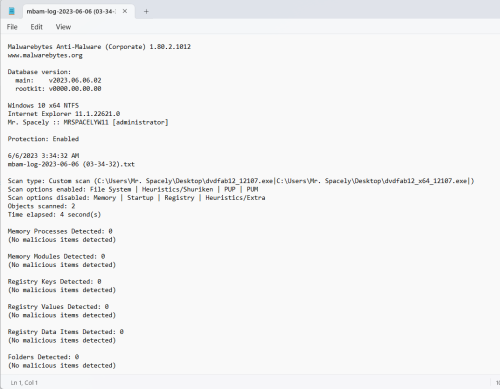The height and width of the screenshot is (389, 500).
Task: Click the 'mbam-log-2023-06-06 (03-34-32).txt' line
Action: tap(71, 164)
